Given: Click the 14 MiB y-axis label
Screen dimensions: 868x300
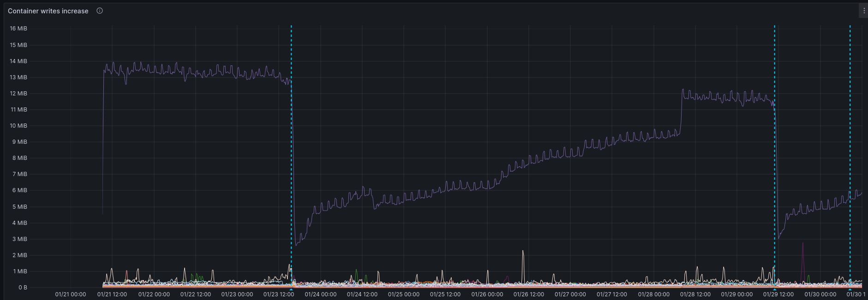Looking at the screenshot, I should pyautogui.click(x=18, y=61).
